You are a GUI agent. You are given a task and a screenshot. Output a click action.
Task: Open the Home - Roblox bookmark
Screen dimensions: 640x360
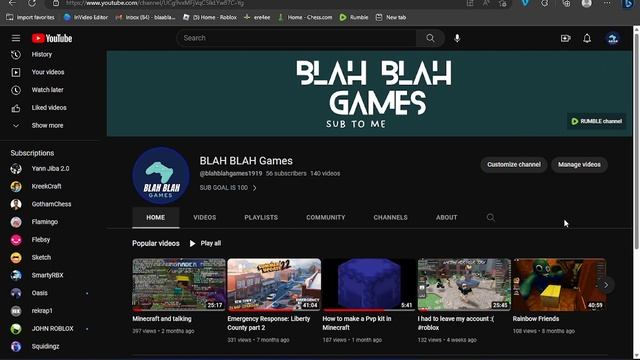[210, 18]
